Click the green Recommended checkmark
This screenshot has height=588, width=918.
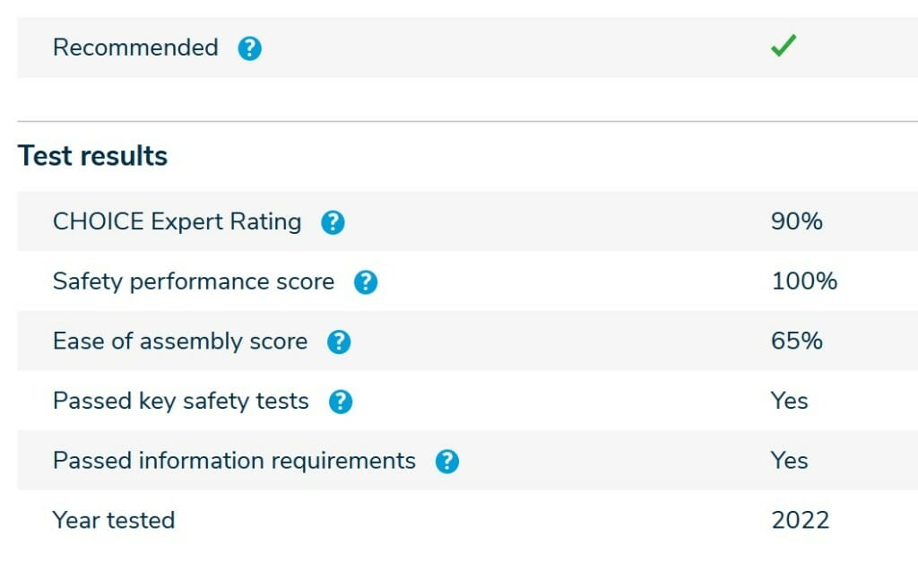(x=783, y=47)
